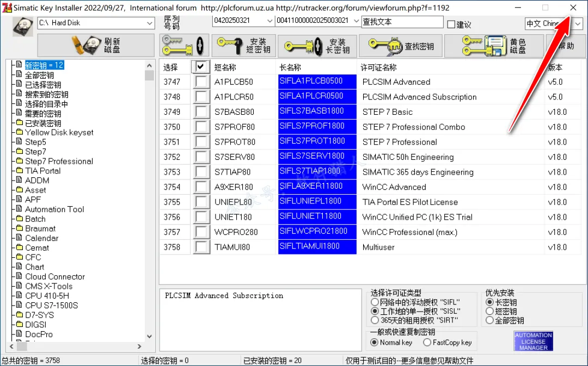Select Automation Tool in the tree
588x366 pixels.
54,209
